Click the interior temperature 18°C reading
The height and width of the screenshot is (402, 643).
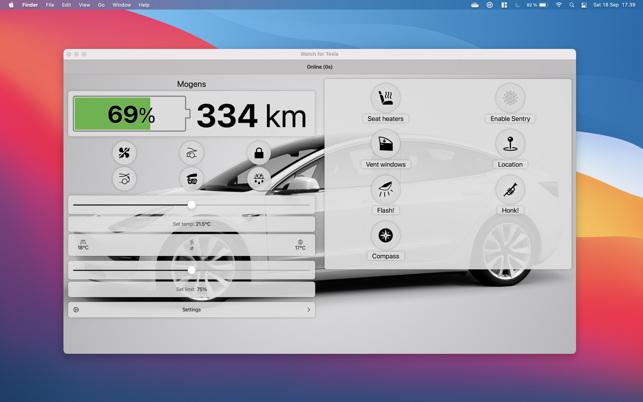(x=83, y=245)
